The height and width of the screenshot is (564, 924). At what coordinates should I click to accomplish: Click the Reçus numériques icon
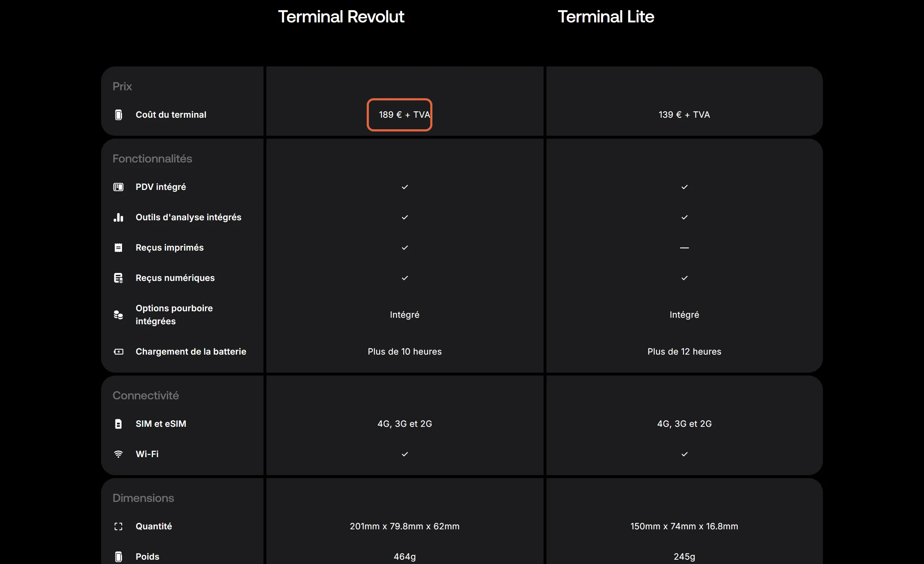(118, 278)
